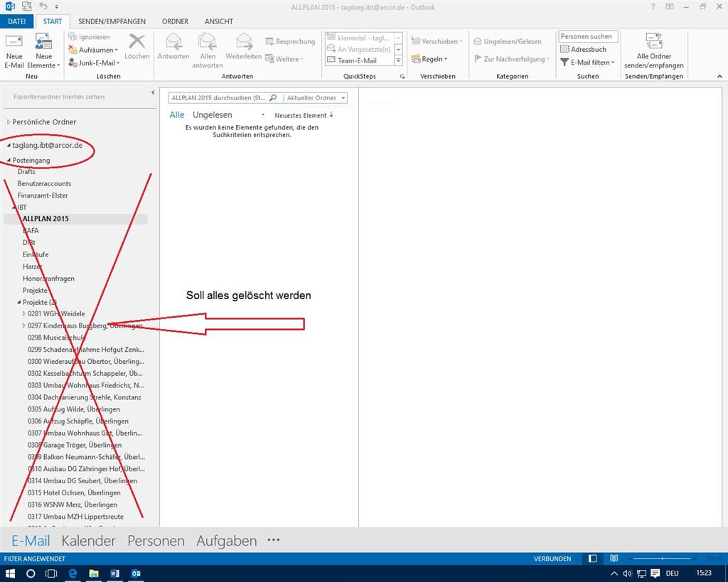Switch to the ORDNER tab
Viewport: 728px width, 582px height.
(x=175, y=21)
